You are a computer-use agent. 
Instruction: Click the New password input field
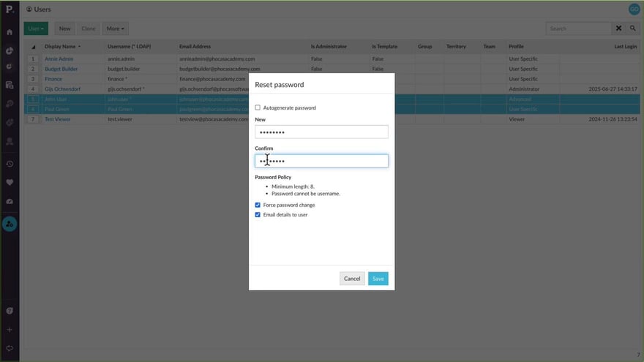click(321, 132)
